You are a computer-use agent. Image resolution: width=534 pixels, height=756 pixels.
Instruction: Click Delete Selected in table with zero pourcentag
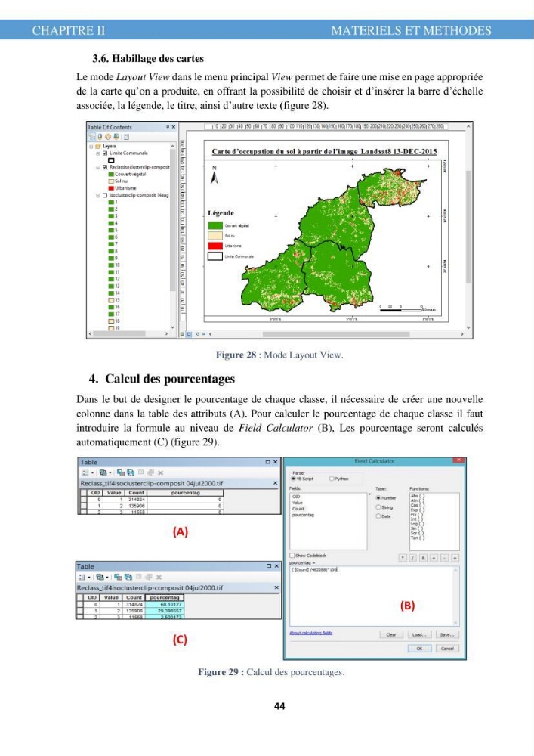160,473
